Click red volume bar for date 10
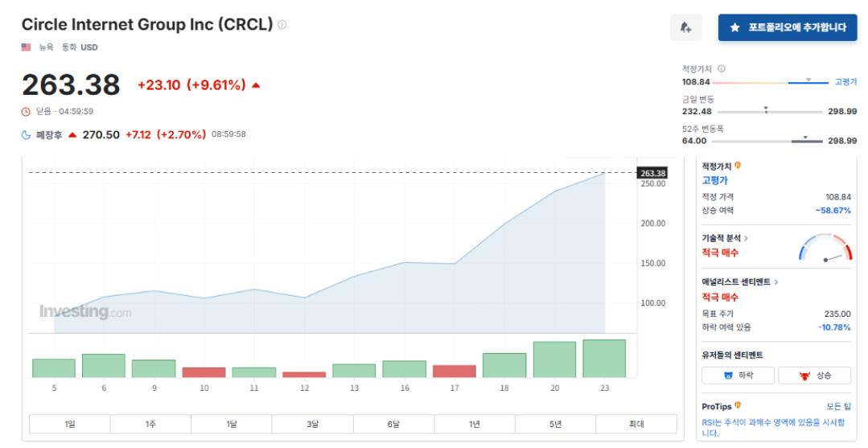 point(204,372)
